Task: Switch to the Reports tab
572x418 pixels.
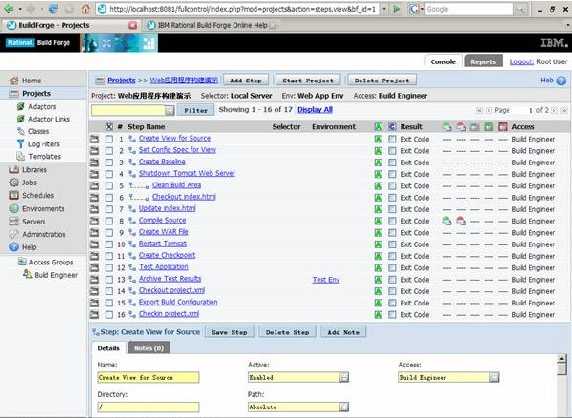Action: pyautogui.click(x=483, y=62)
